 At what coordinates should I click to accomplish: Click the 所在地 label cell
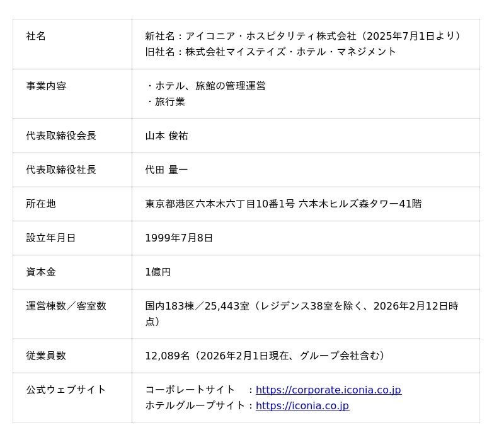point(41,204)
